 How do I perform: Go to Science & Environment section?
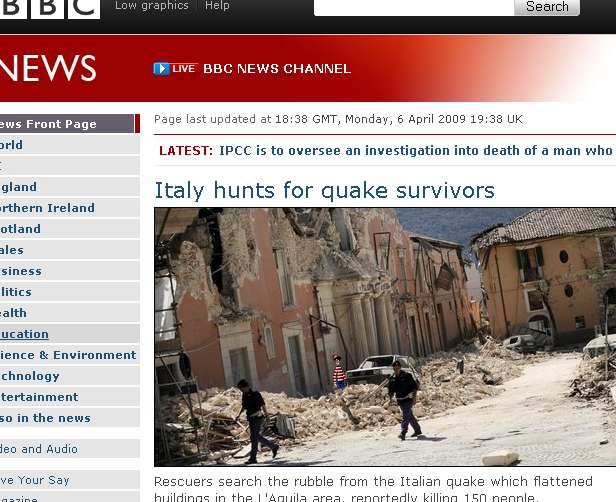click(x=70, y=355)
